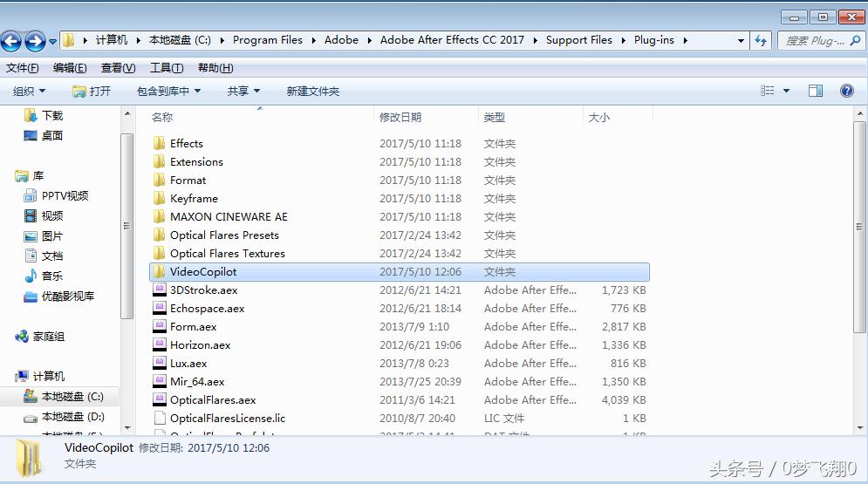Expand 包含到库中 dropdown
Screen dimensions: 868x484
(169, 92)
